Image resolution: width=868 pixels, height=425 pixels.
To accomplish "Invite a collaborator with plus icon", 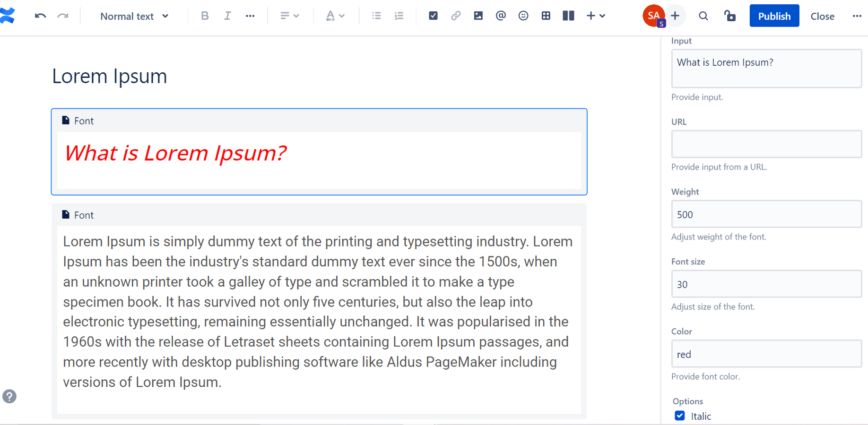I will tap(675, 16).
